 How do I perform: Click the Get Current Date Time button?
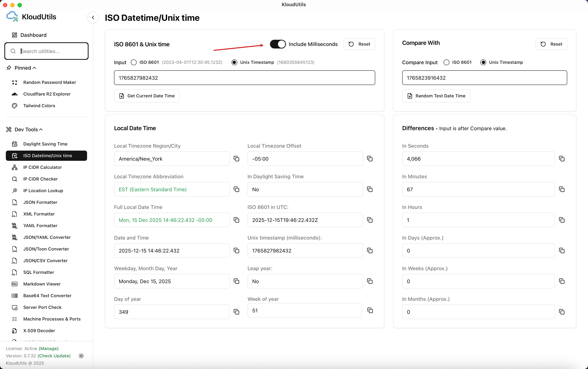(x=147, y=96)
